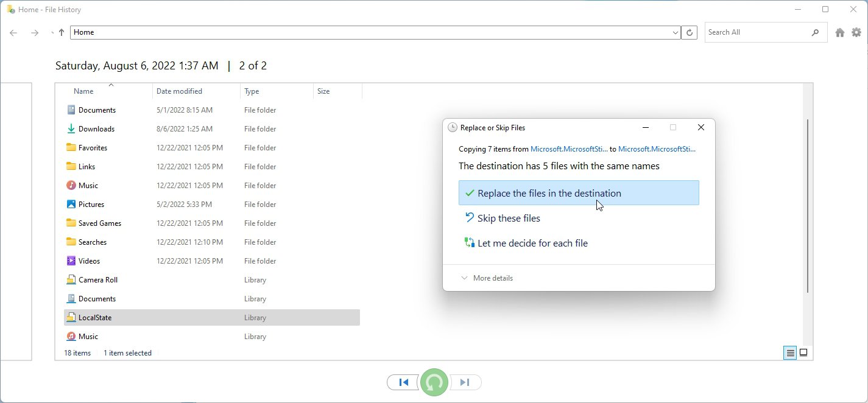The width and height of the screenshot is (868, 403).
Task: Click the Home icon in the toolbar
Action: coord(840,32)
